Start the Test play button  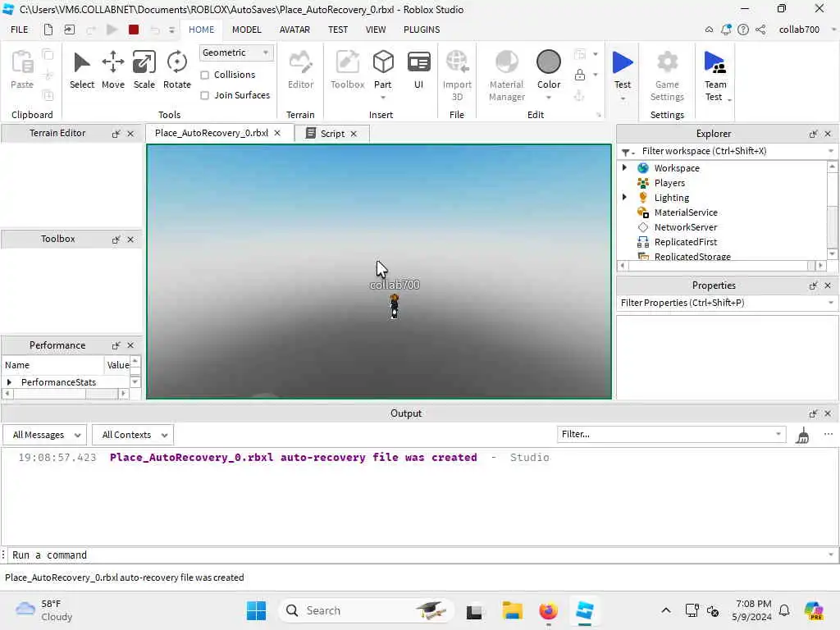click(623, 69)
